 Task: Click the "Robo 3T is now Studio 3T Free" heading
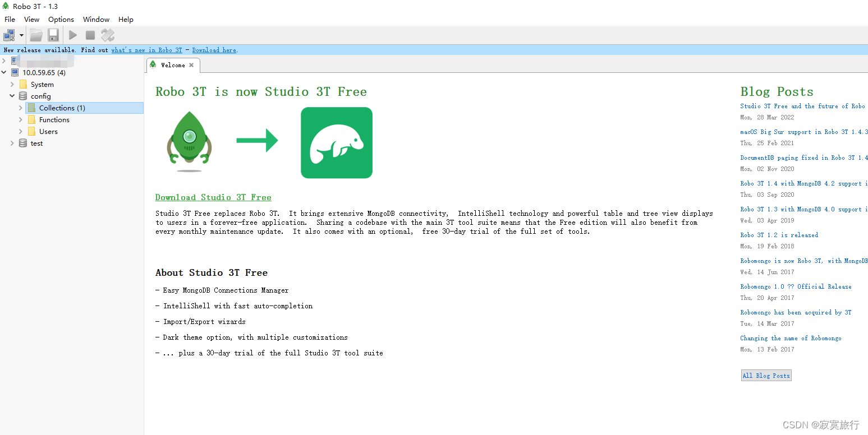[x=261, y=92]
